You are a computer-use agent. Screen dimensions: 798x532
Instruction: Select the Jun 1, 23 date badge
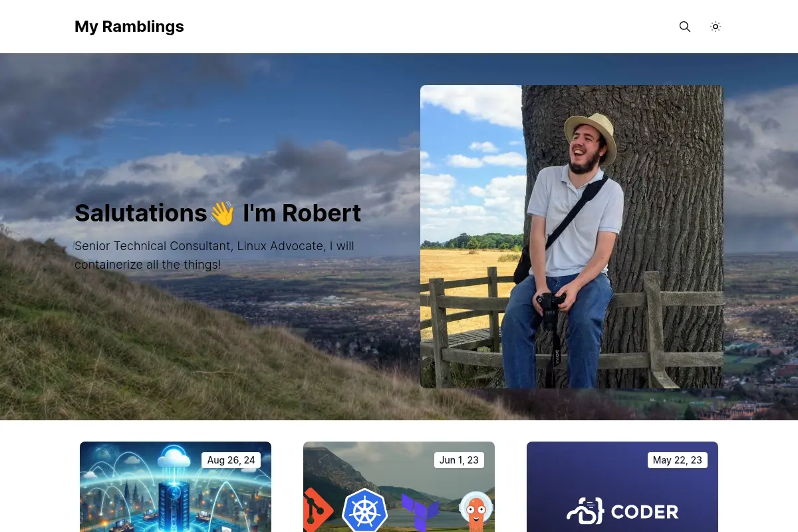click(459, 460)
